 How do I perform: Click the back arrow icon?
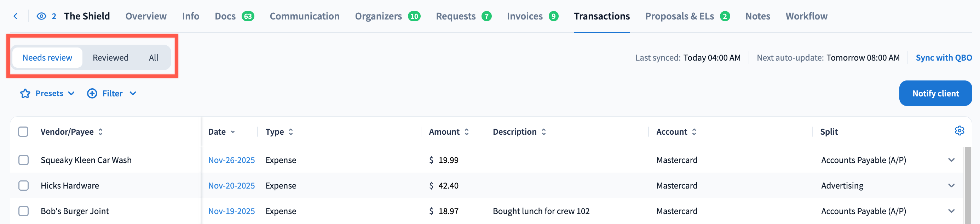(16, 16)
